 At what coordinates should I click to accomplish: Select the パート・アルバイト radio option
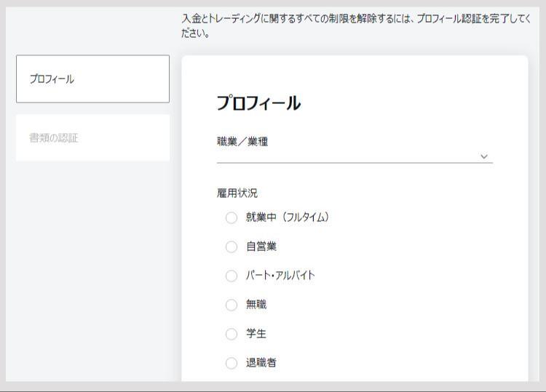pos(232,276)
